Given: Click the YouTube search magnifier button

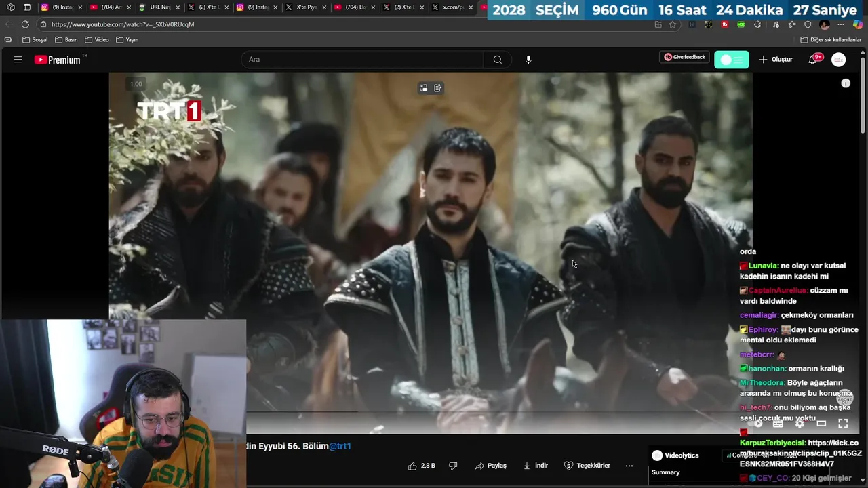Looking at the screenshot, I should (x=498, y=60).
